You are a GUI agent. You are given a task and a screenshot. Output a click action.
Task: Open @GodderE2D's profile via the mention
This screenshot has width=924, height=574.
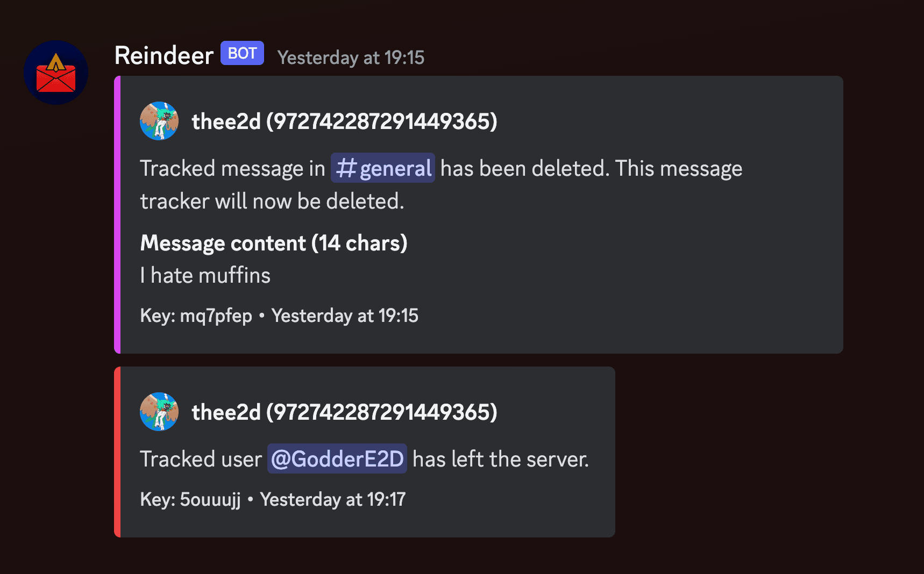(337, 459)
